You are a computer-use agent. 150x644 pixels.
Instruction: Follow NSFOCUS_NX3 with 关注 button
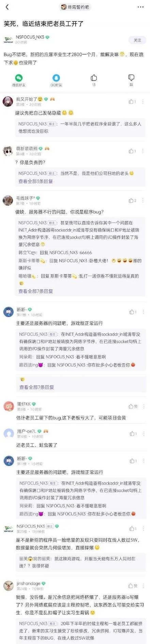(x=137, y=40)
